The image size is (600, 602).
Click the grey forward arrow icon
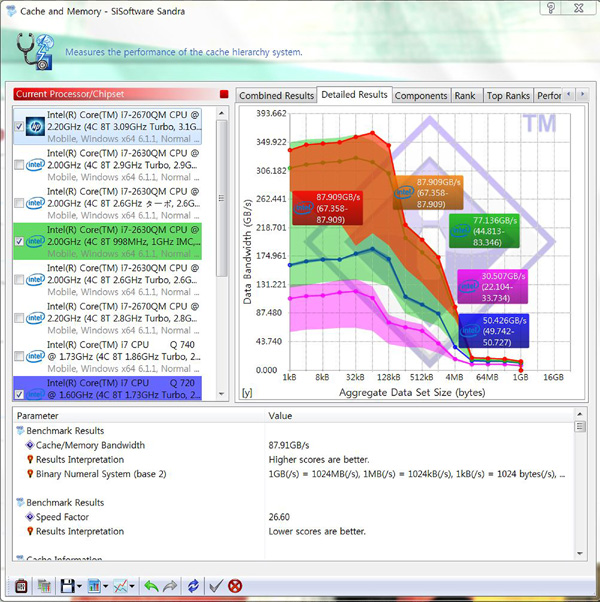click(x=170, y=586)
